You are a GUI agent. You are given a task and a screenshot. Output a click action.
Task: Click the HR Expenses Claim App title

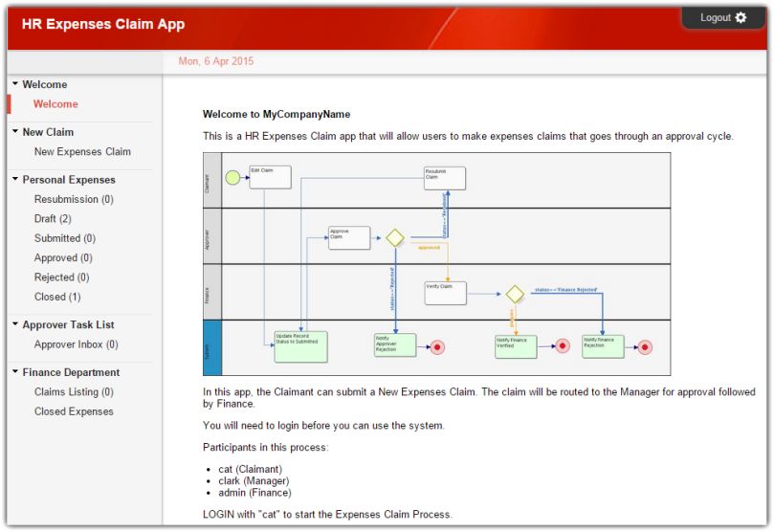(103, 25)
